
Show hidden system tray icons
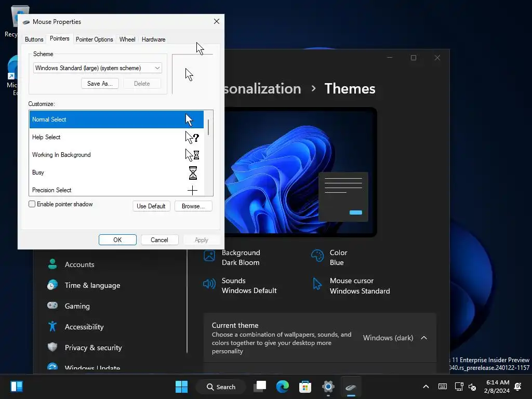[426, 387]
